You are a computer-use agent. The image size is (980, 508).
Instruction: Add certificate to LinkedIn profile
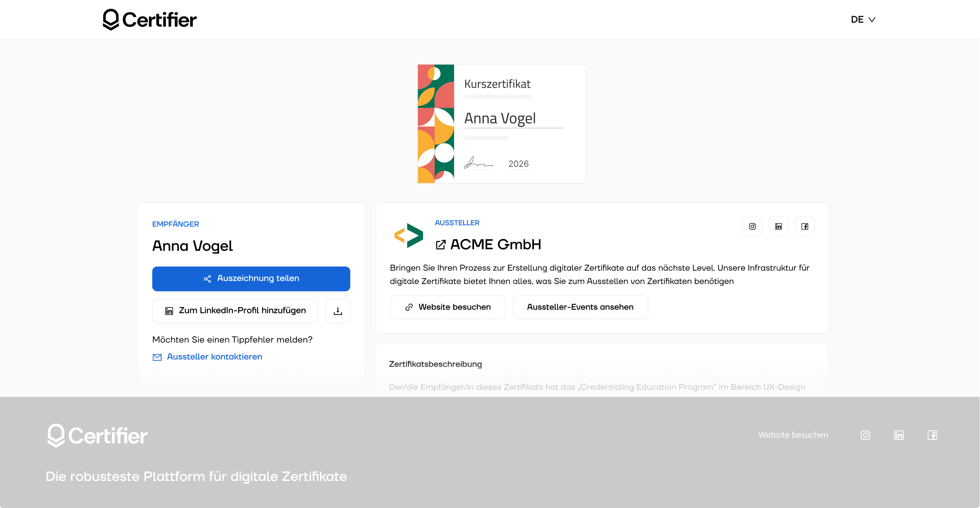coord(235,311)
